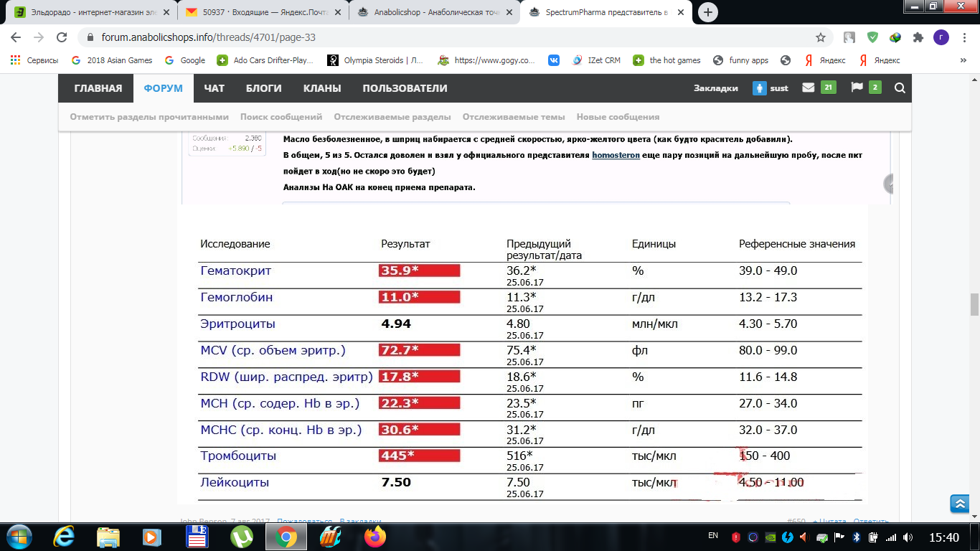Launch uTorrent from the taskbar

point(242,536)
